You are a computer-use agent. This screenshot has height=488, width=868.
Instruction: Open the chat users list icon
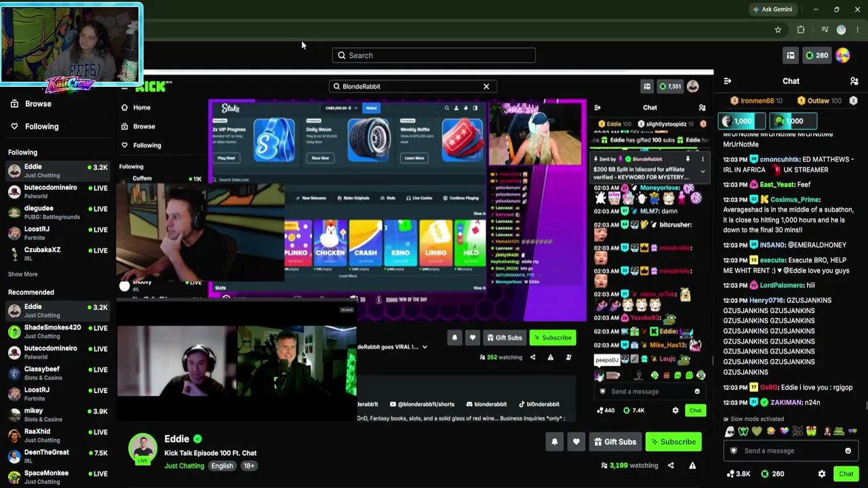(x=854, y=81)
